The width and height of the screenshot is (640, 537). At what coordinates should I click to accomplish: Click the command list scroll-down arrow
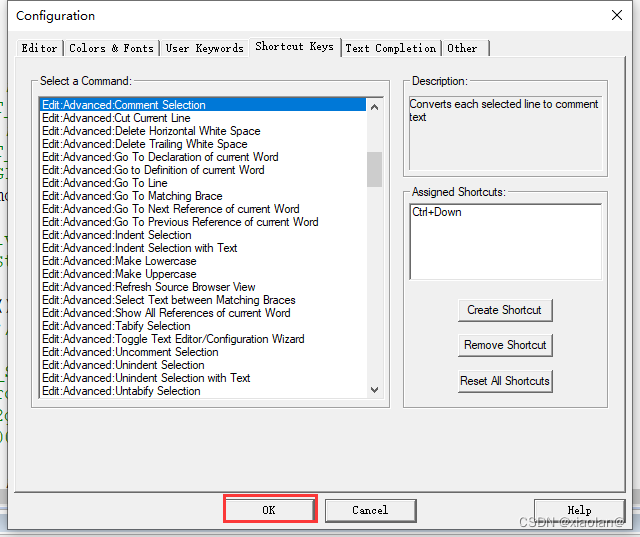click(x=374, y=390)
